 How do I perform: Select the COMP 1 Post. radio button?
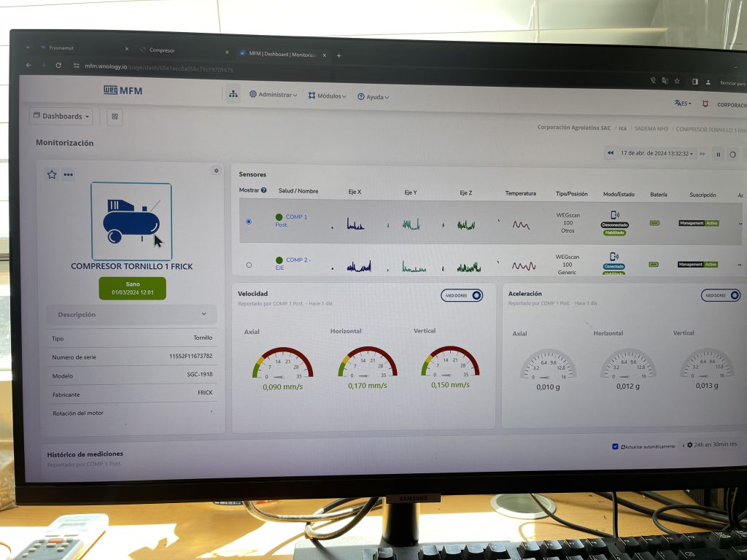click(249, 221)
